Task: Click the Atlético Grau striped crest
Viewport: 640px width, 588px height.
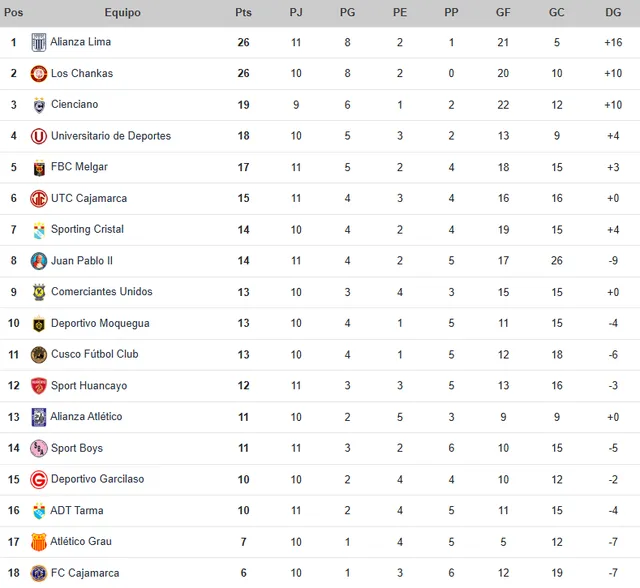Action: click(39, 542)
